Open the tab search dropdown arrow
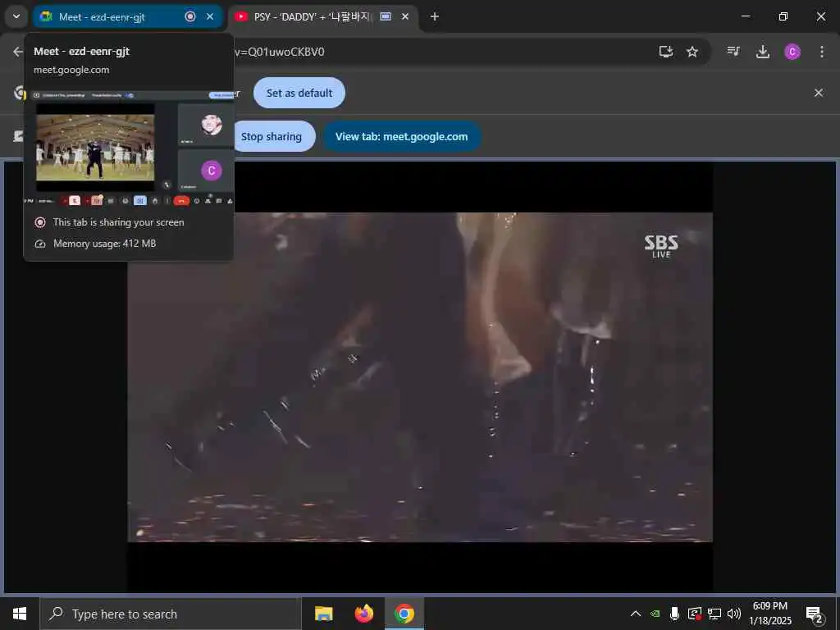Image resolution: width=840 pixels, height=630 pixels. pyautogui.click(x=16, y=16)
